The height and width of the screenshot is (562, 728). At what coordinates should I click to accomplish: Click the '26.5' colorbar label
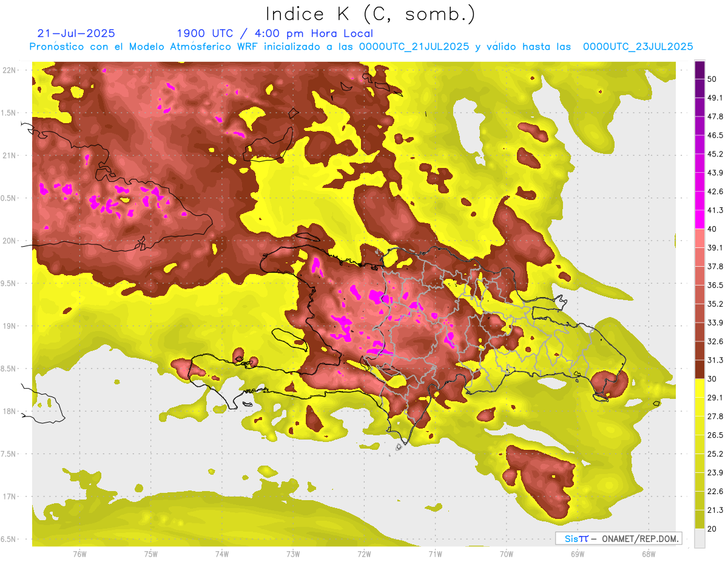point(715,435)
